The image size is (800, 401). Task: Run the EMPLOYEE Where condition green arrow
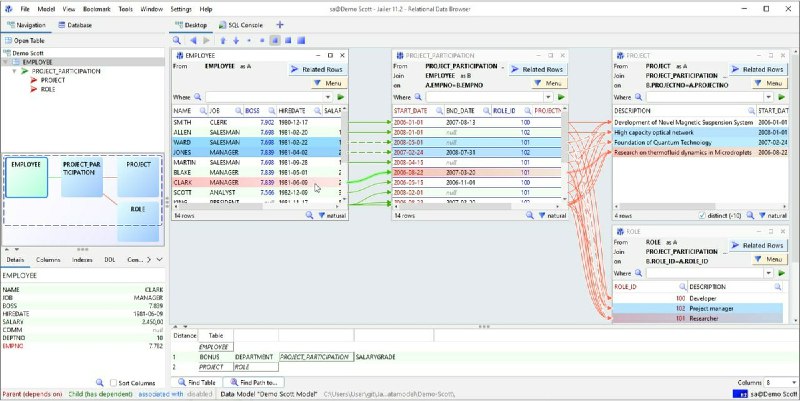341,97
